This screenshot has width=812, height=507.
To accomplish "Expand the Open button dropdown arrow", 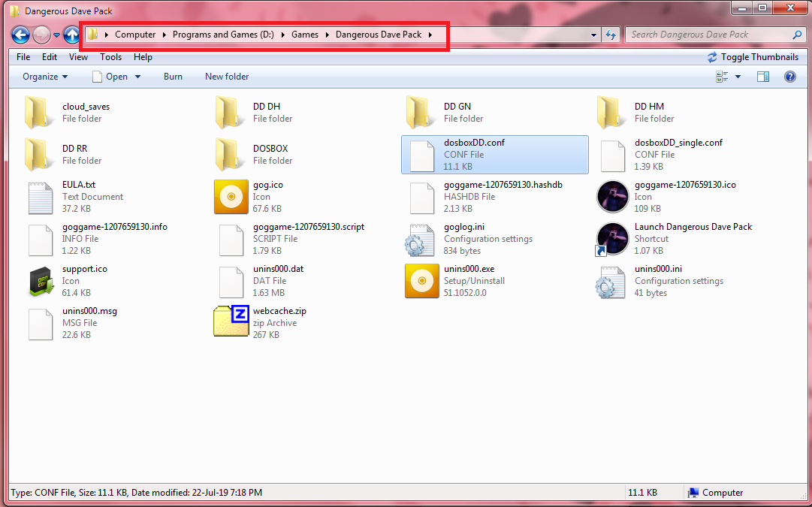I will tap(137, 77).
